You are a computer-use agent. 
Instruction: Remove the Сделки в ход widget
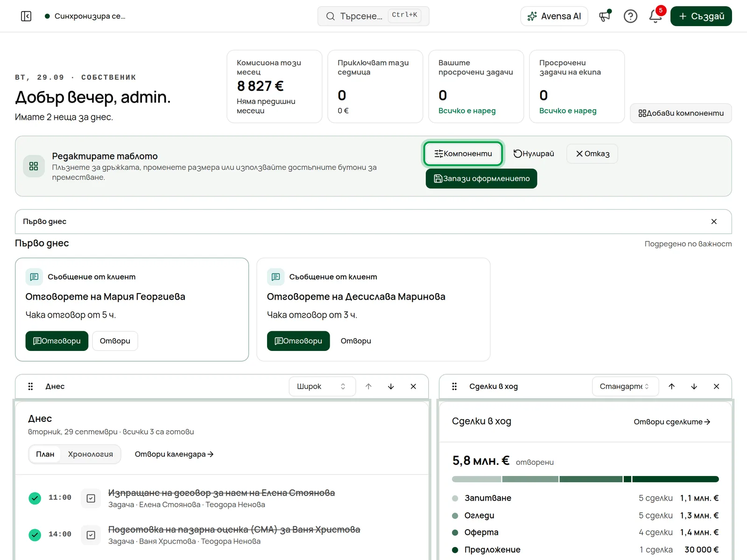716,386
